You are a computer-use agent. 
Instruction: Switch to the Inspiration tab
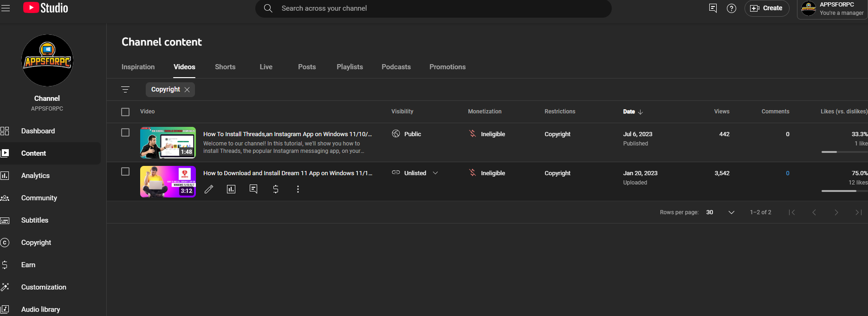tap(138, 67)
